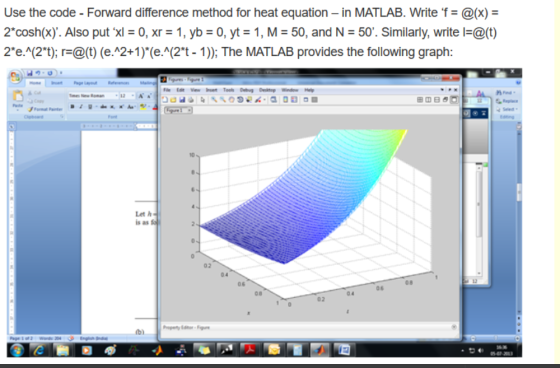The width and height of the screenshot is (560, 368).
Task: Toggle Strikethrough formatting in Word
Action: coord(104,106)
